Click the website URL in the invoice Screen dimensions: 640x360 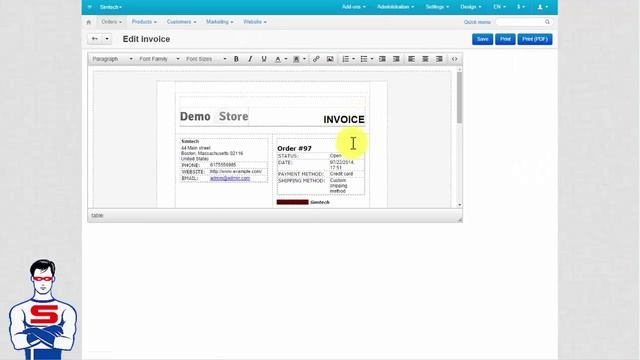[236, 171]
